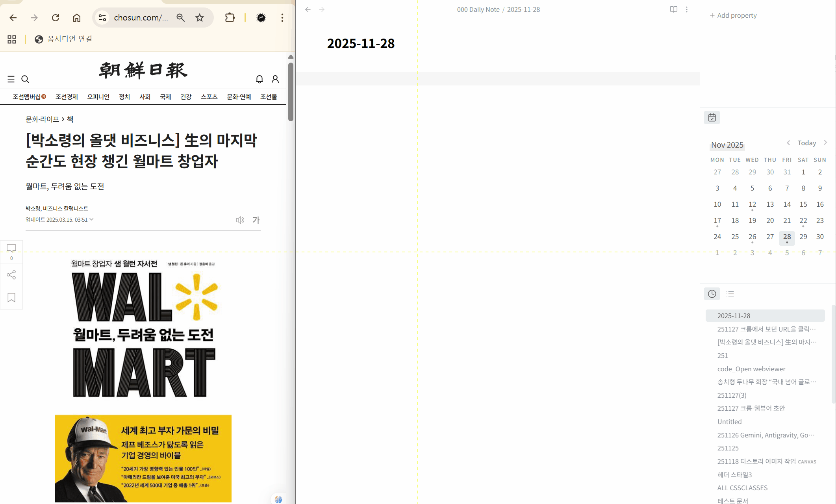836x504 pixels.
Task: Open the note's three-dot more options menu
Action: click(x=687, y=9)
